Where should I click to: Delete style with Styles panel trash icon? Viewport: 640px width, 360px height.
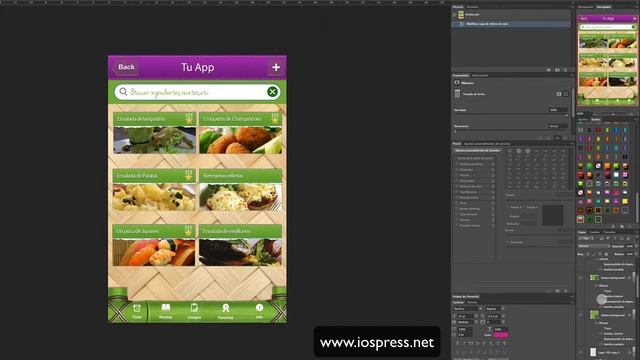(631, 226)
